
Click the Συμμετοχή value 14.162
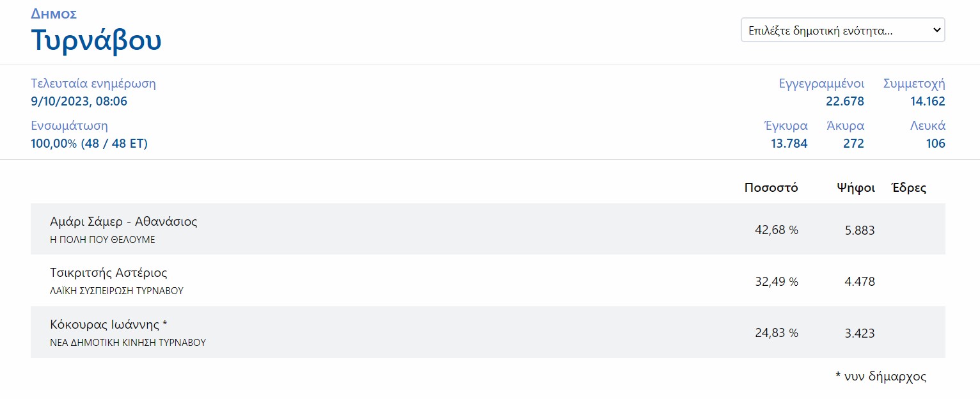[x=928, y=101]
